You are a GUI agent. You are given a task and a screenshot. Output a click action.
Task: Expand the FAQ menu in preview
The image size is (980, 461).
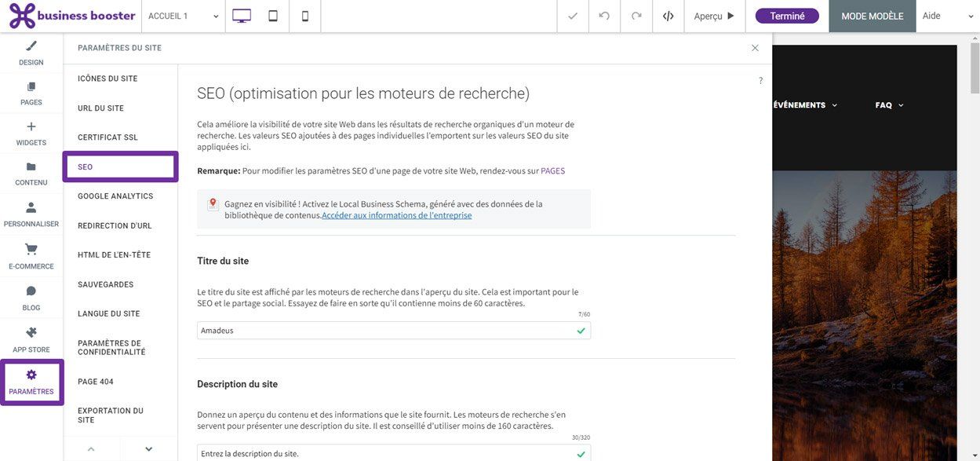click(x=890, y=105)
